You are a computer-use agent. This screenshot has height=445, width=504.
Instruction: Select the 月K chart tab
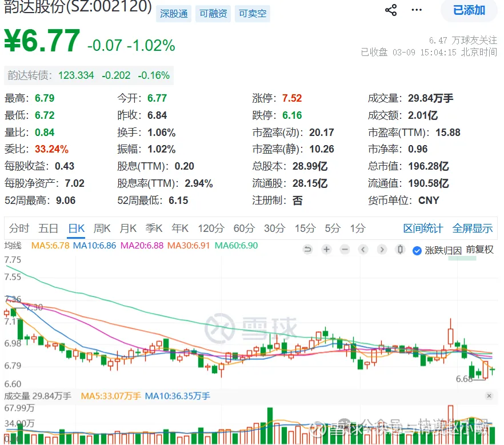(128, 228)
